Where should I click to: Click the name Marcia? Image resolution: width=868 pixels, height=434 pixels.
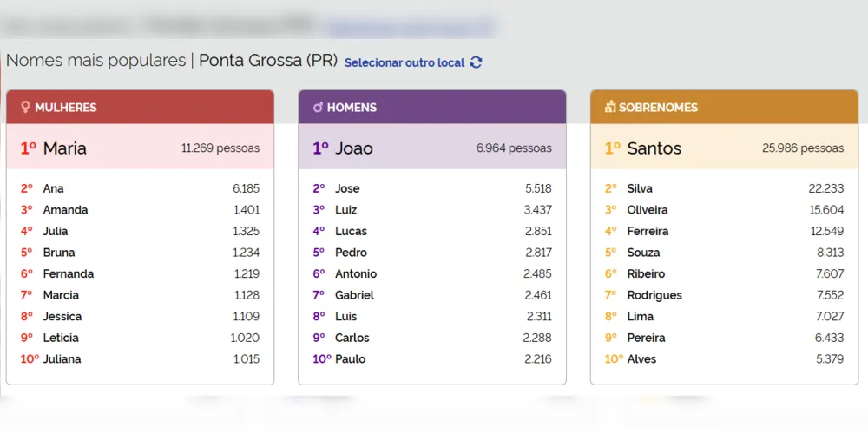pyautogui.click(x=61, y=295)
